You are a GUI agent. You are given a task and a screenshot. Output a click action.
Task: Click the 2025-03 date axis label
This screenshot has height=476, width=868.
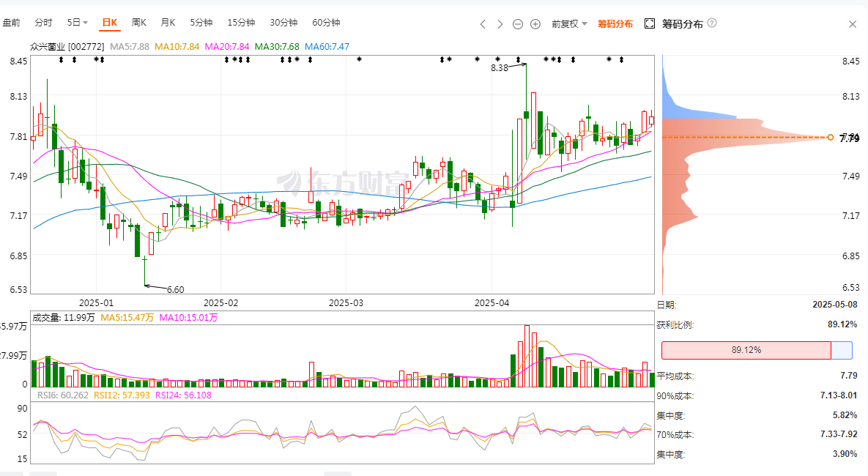tap(346, 302)
